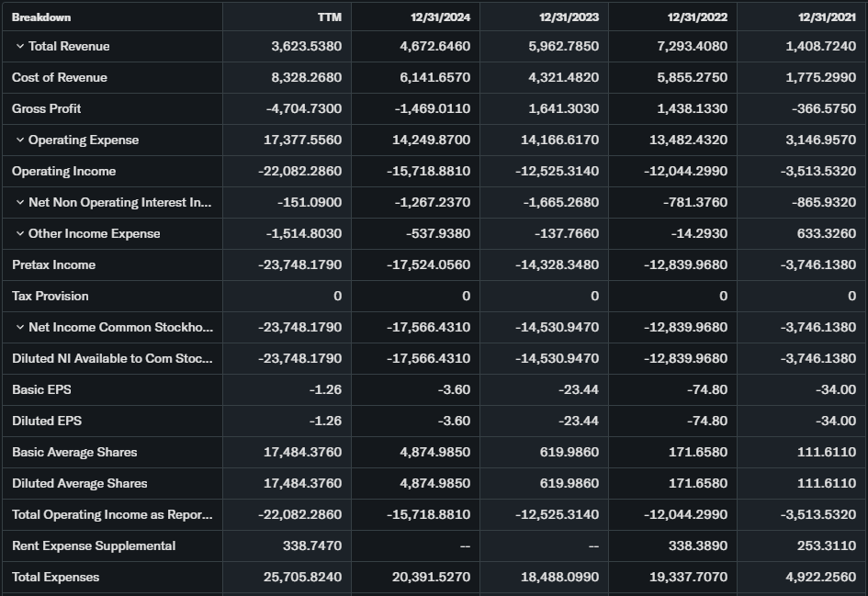Screen dimensions: 868x596
Task: Click the Rent Expense Supplemental row label
Action: pyautogui.click(x=94, y=546)
